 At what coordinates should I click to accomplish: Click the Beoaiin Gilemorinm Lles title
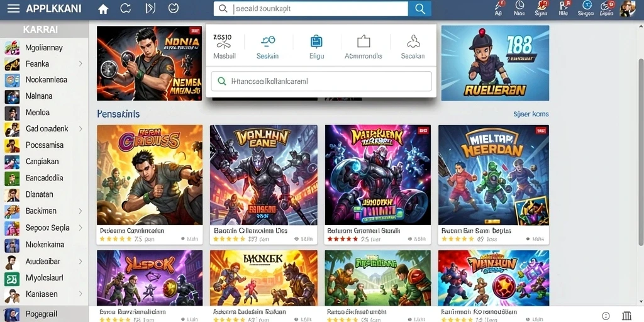click(250, 231)
